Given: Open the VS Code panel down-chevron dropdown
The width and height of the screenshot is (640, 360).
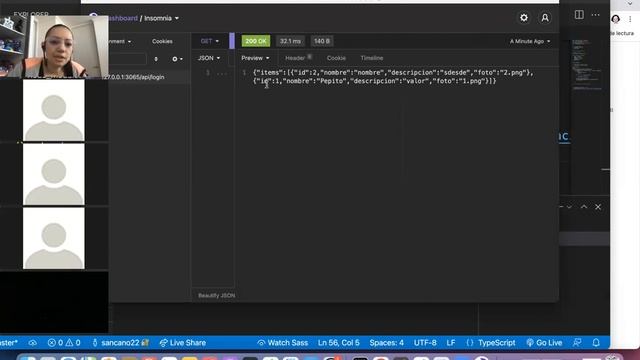Looking at the screenshot, I should point(569,207).
